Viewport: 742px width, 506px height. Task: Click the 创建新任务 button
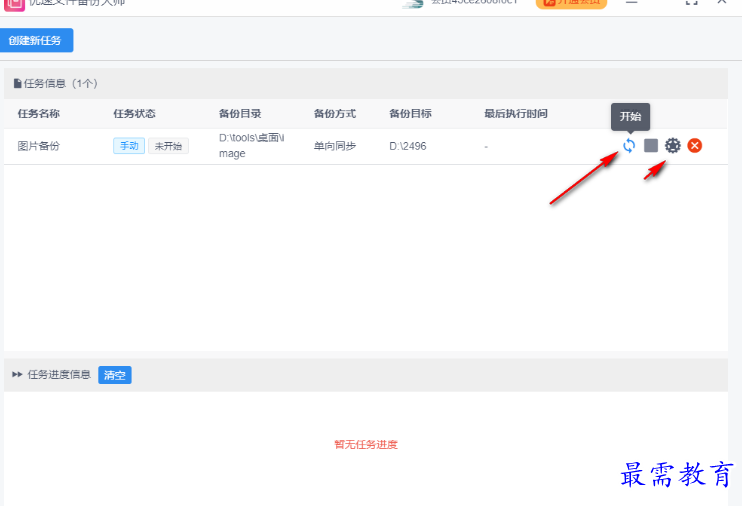[x=37, y=41]
